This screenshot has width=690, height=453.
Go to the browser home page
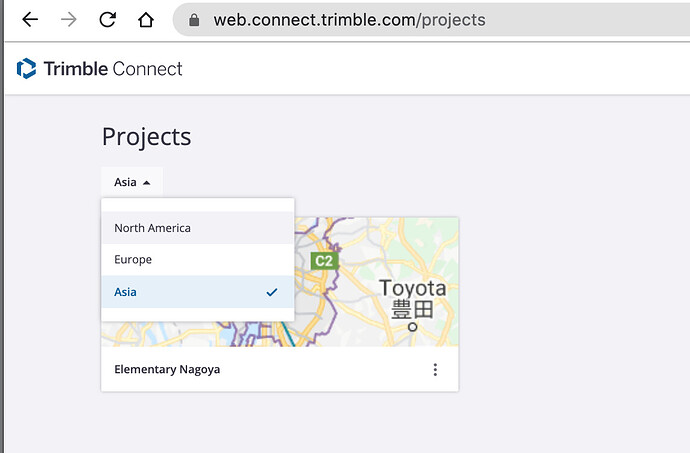click(146, 20)
